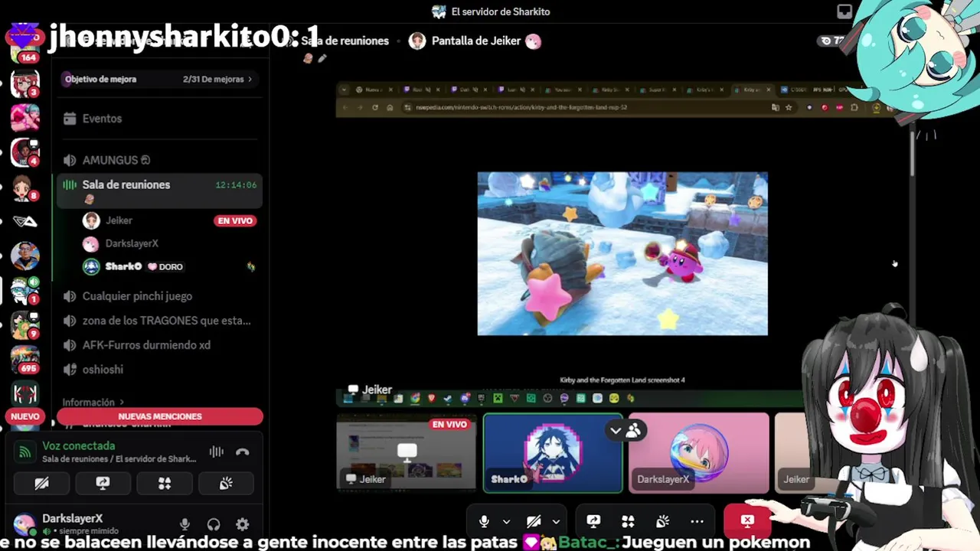Open server icon with the 8 badge
This screenshot has width=980, height=551.
24,187
